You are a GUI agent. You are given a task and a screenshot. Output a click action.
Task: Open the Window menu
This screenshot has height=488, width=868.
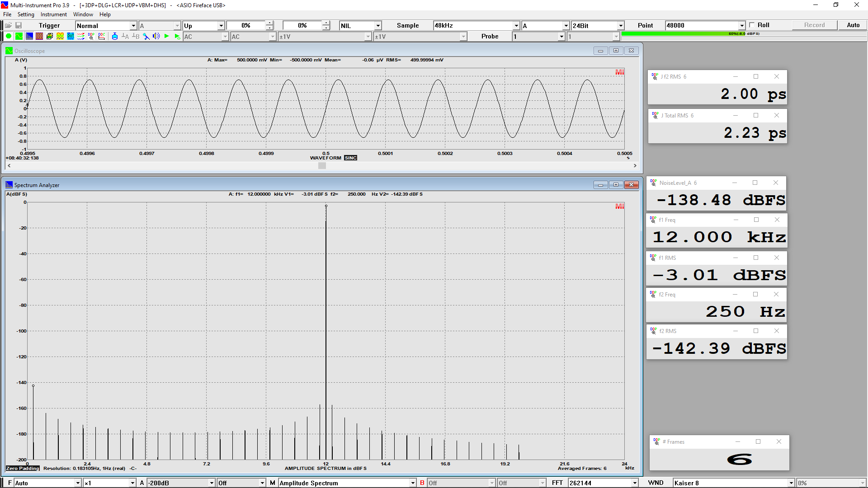point(83,14)
